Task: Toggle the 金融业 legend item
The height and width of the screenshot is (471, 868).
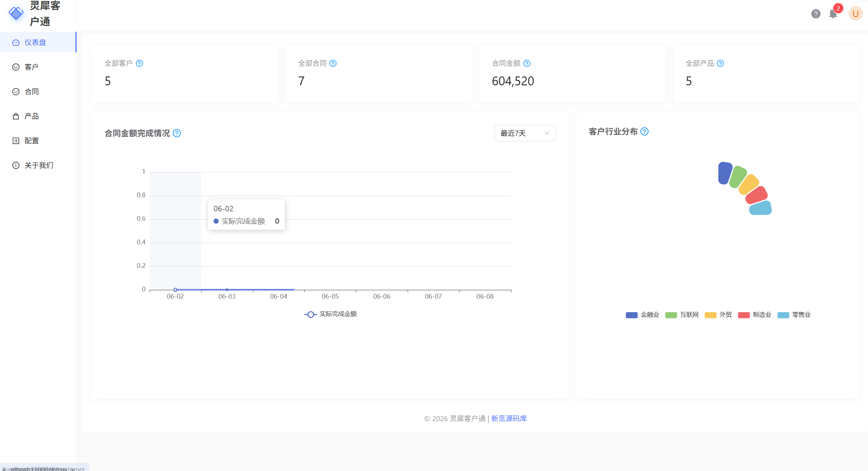Action: [642, 315]
